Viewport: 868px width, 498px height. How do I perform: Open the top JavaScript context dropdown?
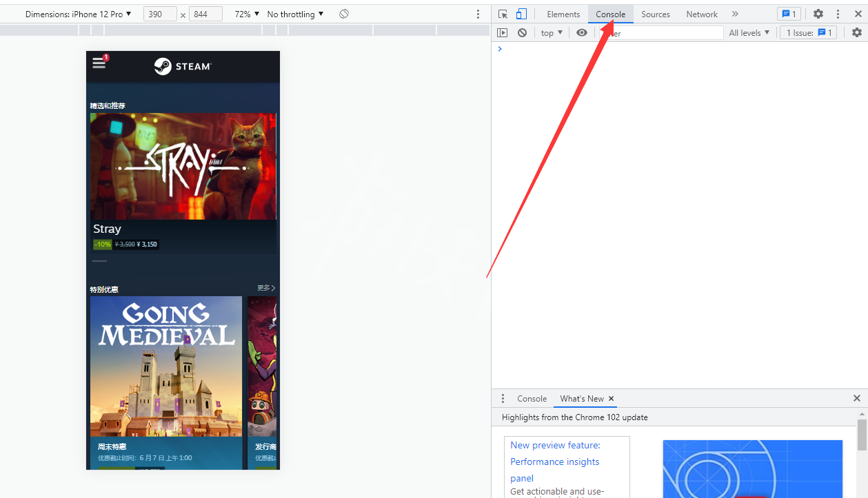552,32
